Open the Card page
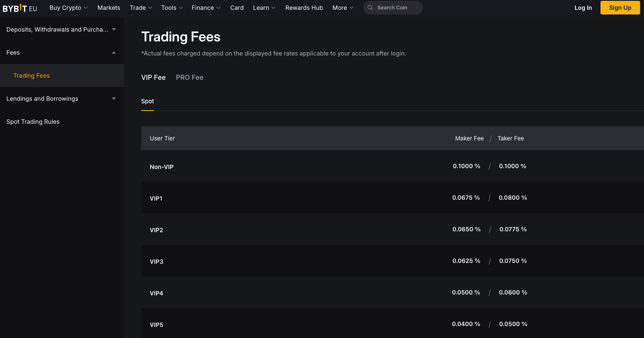The height and width of the screenshot is (338, 644). pos(237,8)
